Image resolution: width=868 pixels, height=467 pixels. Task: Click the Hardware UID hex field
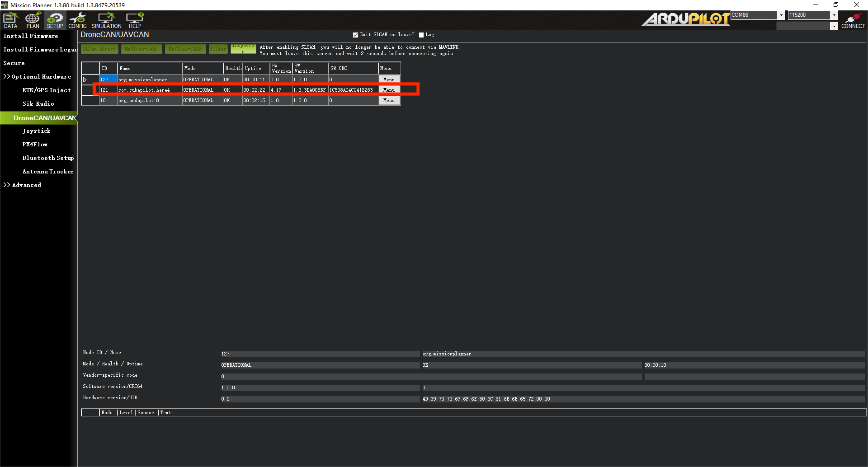pyautogui.click(x=643, y=399)
